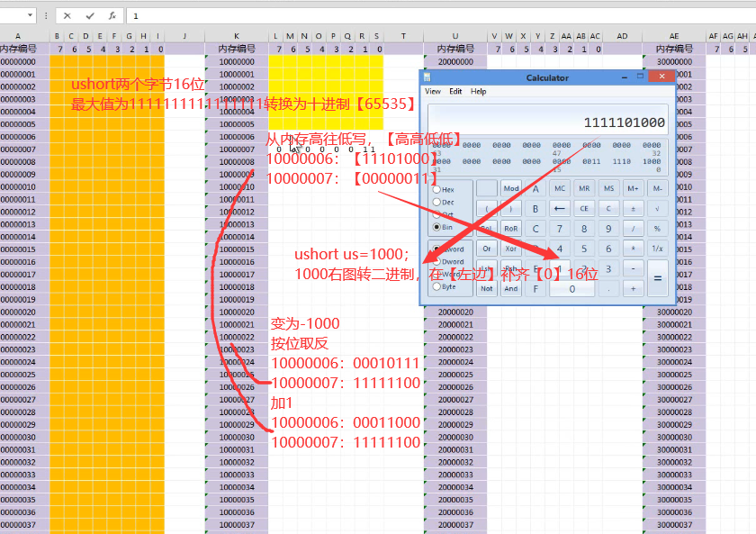756x534 pixels.
Task: Select column K header in Excel
Action: point(236,36)
